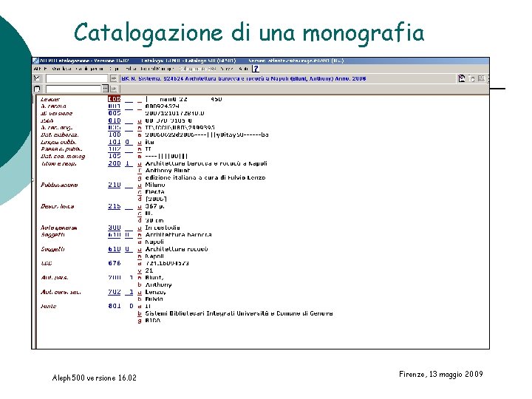Image resolution: width=532 pixels, height=399 pixels.
Task: Click field tag 200 for title and responsibility
Action: [115, 163]
